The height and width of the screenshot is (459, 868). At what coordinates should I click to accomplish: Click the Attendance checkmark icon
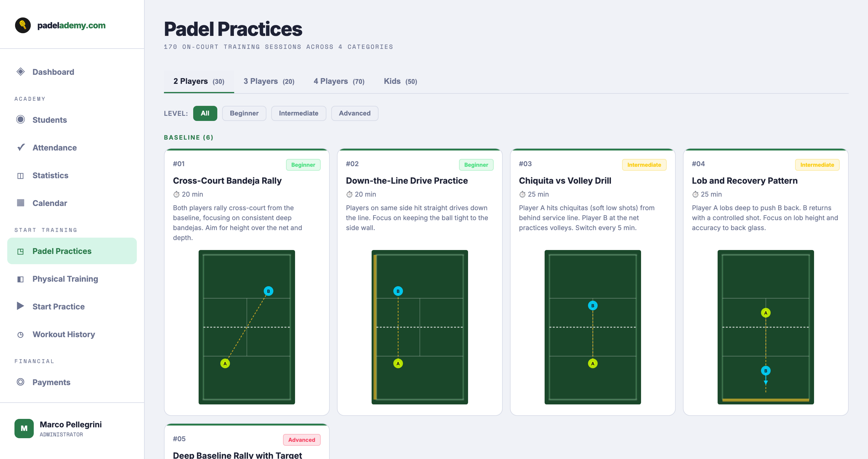21,147
